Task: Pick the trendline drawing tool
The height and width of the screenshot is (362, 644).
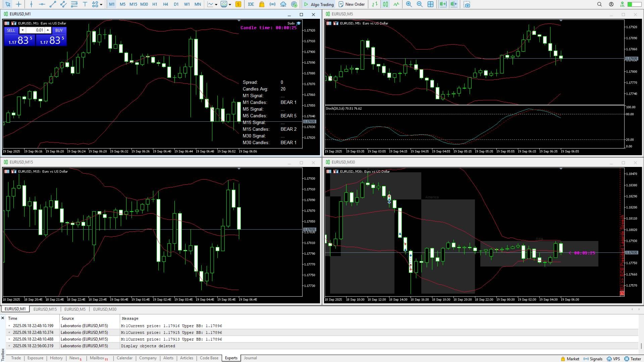Action: 53,4
